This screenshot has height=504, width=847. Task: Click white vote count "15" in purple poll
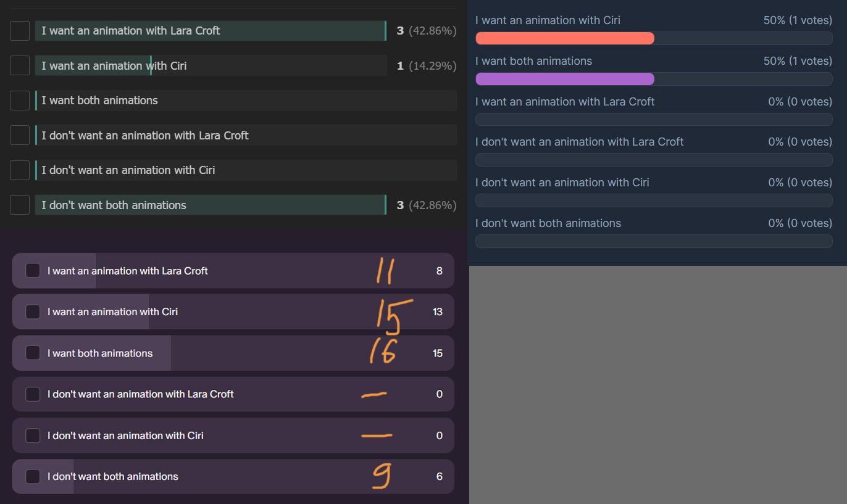[438, 353]
